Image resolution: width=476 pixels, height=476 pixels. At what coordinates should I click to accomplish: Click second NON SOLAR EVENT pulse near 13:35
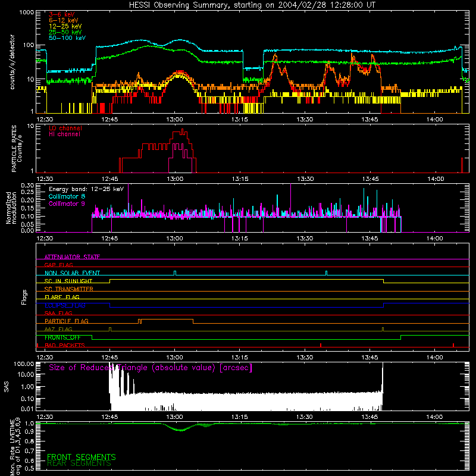326,273
